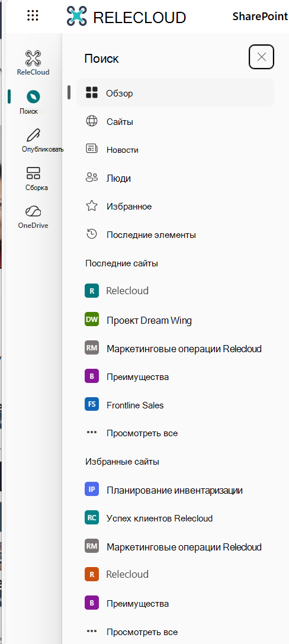Viewport: 289px width, 644px height.
Task: Click the purple B icon under Последние сайты
Action: click(92, 376)
